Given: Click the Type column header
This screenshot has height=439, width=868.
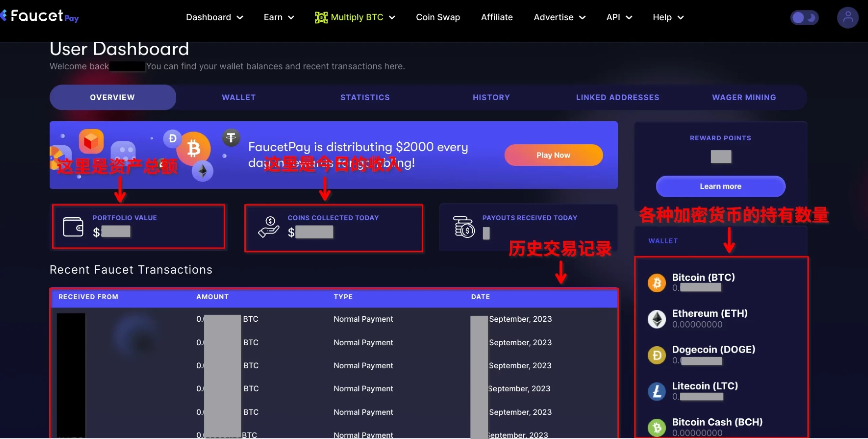Looking at the screenshot, I should (343, 297).
